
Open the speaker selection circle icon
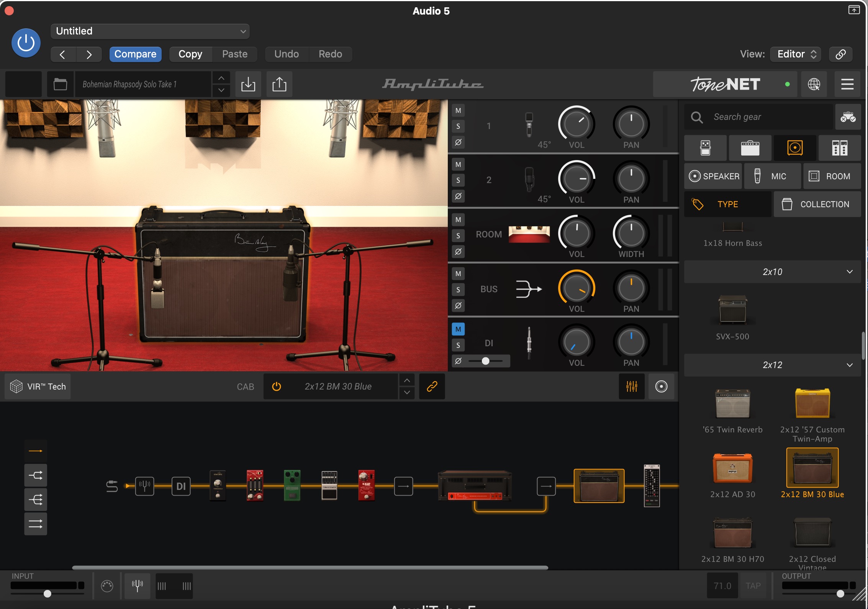coord(661,387)
